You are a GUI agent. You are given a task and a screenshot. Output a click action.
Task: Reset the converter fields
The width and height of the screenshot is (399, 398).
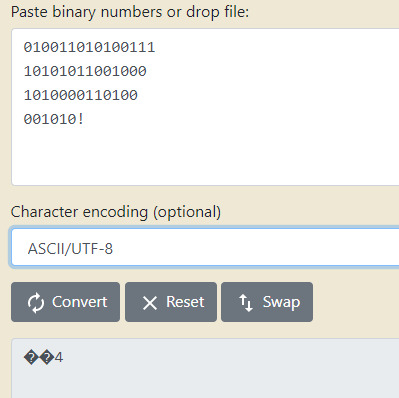(171, 302)
